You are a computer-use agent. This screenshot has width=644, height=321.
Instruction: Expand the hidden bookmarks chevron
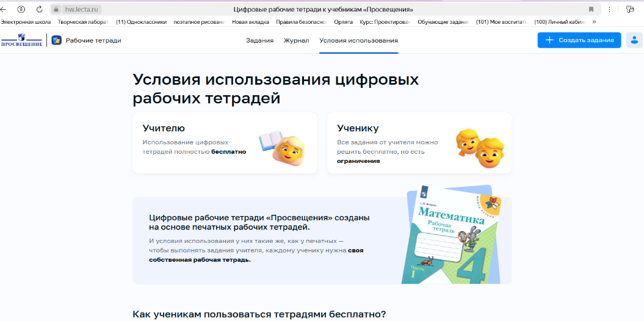594,22
